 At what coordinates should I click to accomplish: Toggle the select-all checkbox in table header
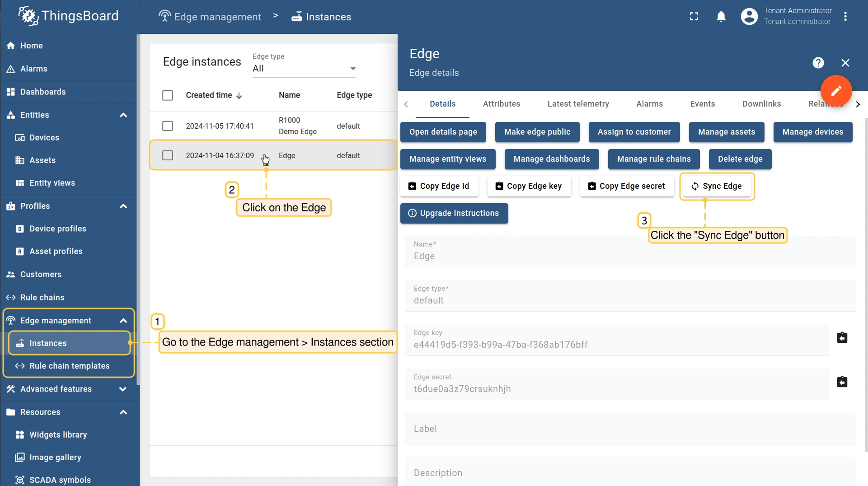pyautogui.click(x=168, y=95)
